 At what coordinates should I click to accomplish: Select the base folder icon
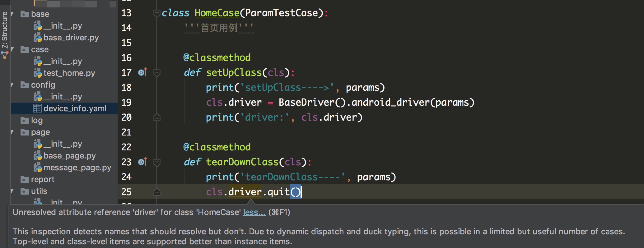pyautogui.click(x=25, y=14)
